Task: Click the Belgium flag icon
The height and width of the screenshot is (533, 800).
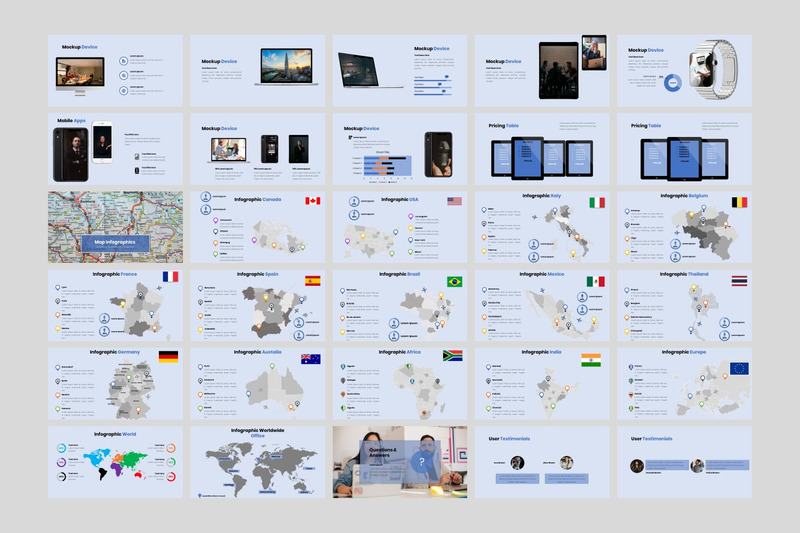Action: [x=739, y=202]
